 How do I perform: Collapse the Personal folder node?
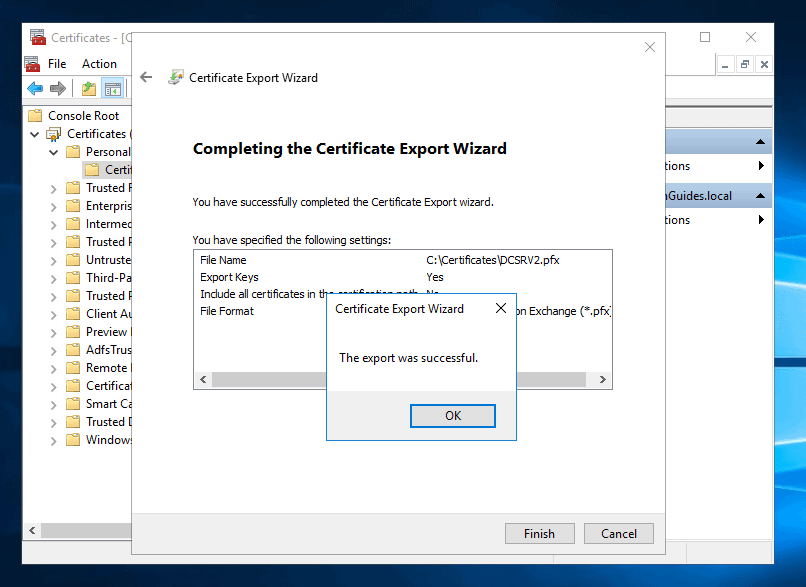(53, 151)
